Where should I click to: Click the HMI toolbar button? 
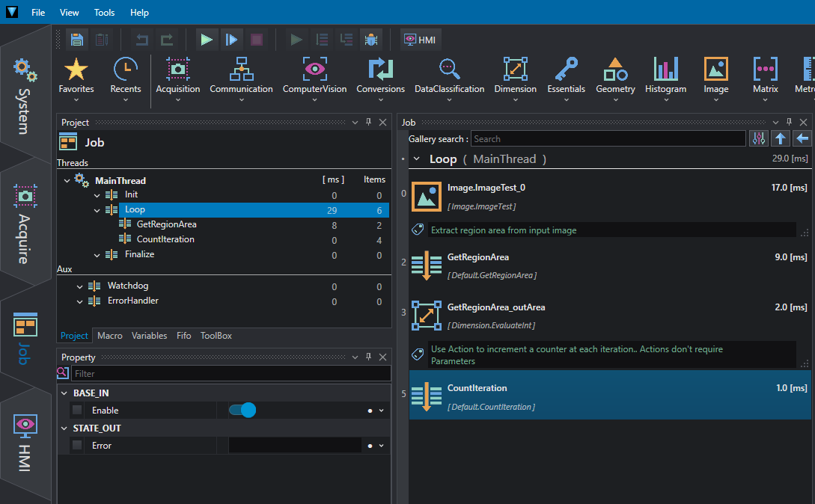click(x=419, y=40)
